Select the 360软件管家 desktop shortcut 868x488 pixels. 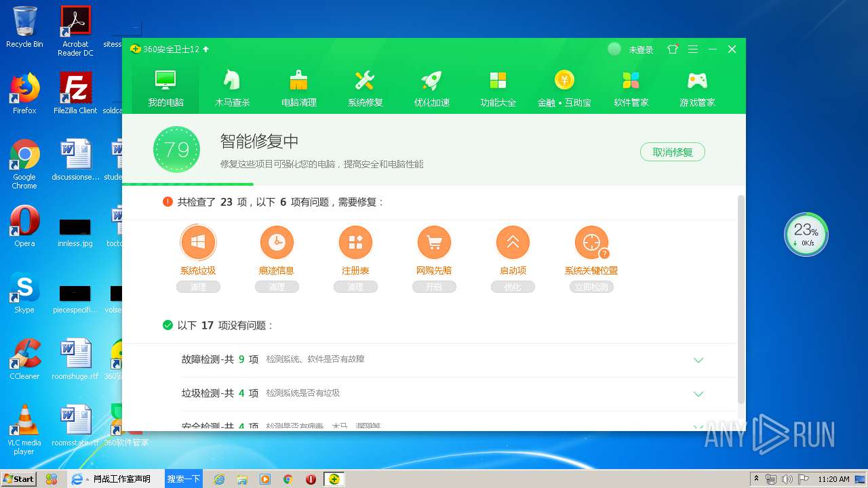click(x=126, y=426)
